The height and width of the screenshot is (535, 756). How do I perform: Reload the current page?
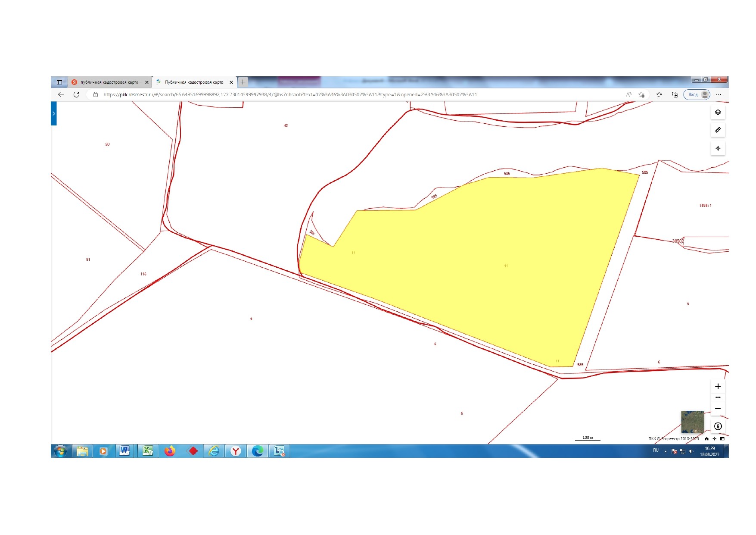coord(76,94)
